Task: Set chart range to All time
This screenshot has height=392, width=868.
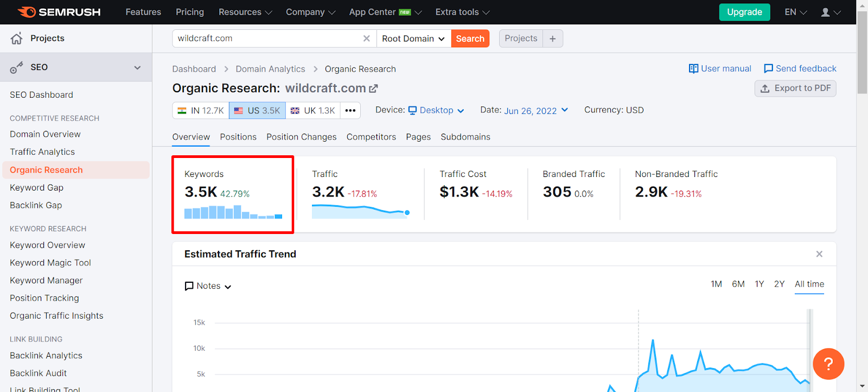Action: pos(809,284)
